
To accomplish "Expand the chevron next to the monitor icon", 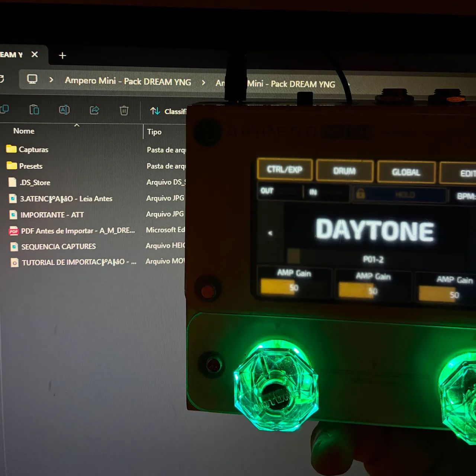I will pyautogui.click(x=51, y=80).
